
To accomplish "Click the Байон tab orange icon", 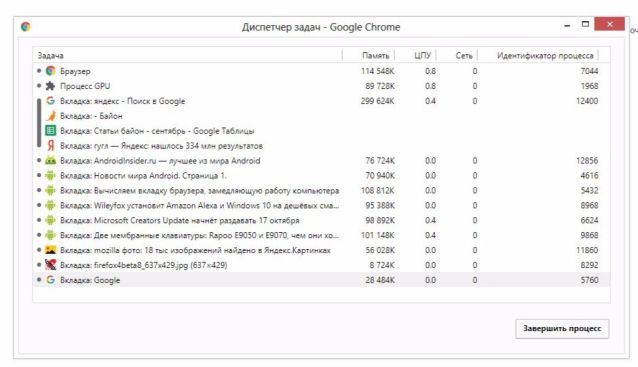I will pyautogui.click(x=50, y=116).
